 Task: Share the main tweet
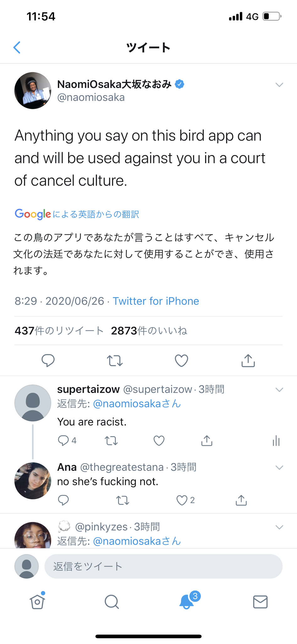pos(248,360)
